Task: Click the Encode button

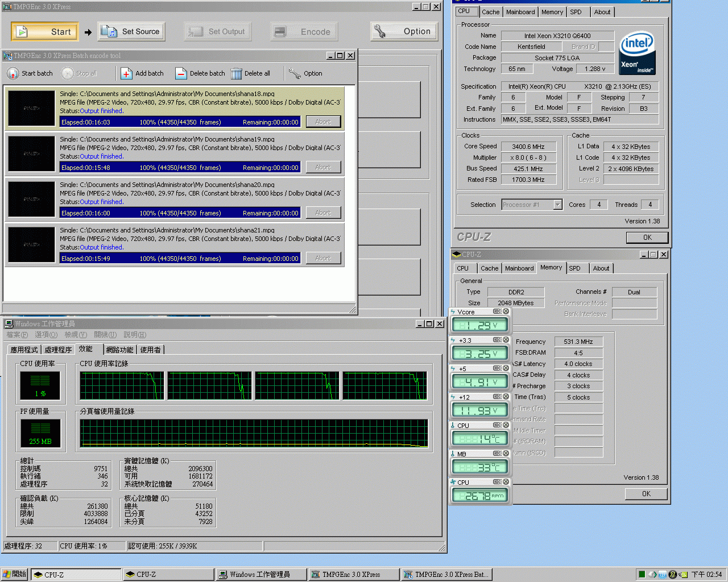Action: 304,32
